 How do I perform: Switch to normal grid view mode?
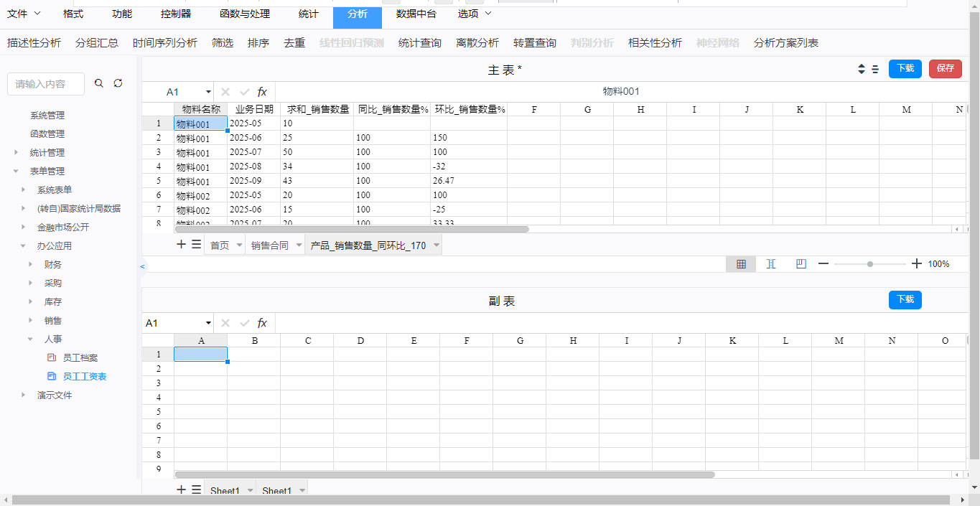click(x=741, y=264)
